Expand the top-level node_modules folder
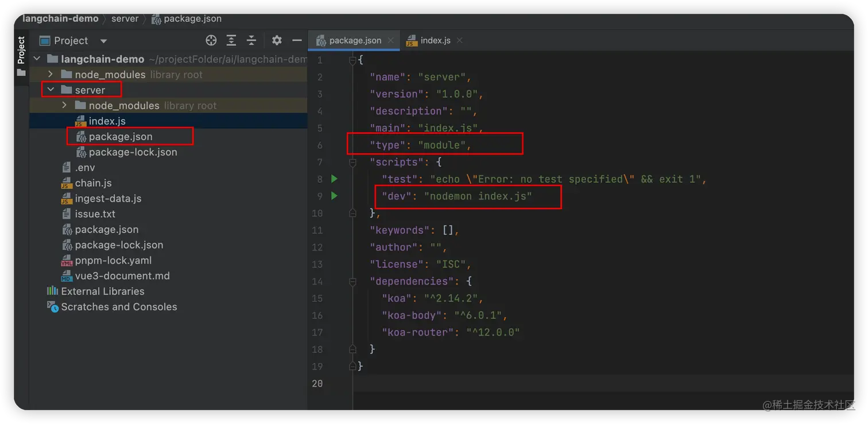 pyautogui.click(x=51, y=74)
